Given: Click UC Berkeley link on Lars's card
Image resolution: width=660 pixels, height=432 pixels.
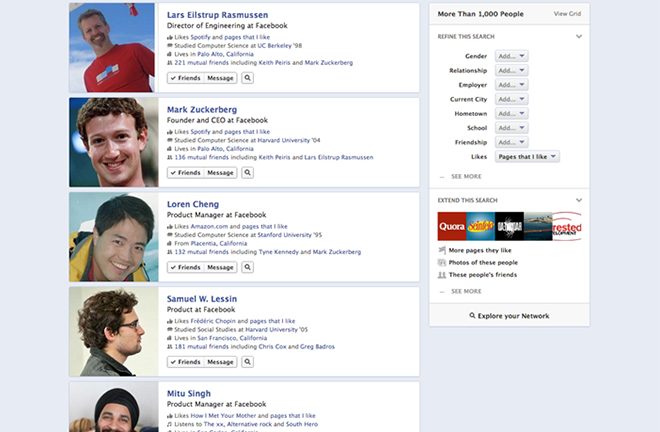Looking at the screenshot, I should point(274,45).
